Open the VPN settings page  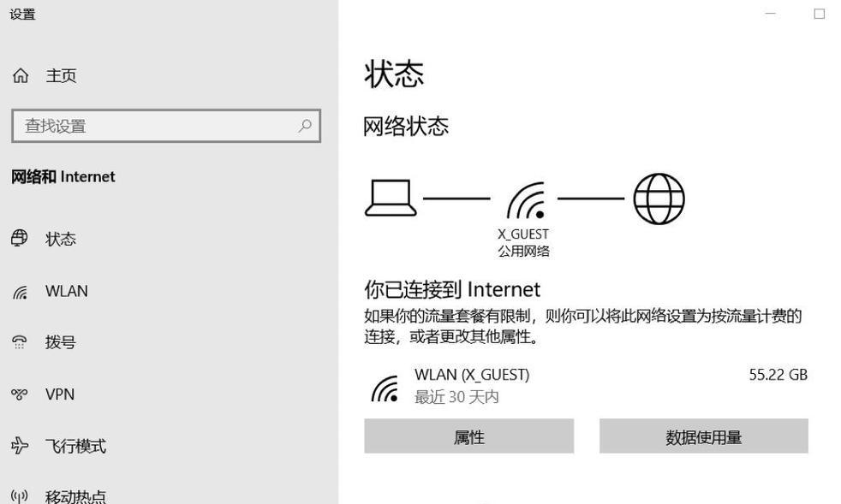60,394
